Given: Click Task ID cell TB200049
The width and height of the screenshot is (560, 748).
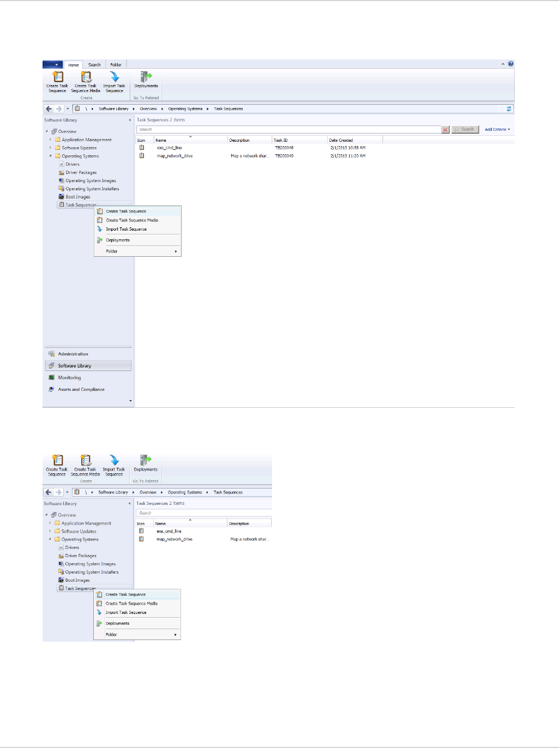Looking at the screenshot, I should 284,156.
